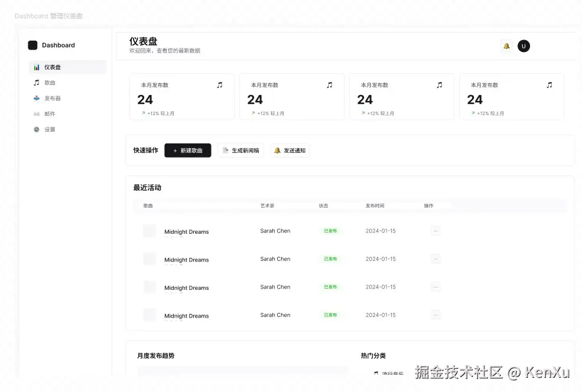Screen dimensions: 582x392
Task: Click the 新建歌曲 button
Action: pos(188,150)
